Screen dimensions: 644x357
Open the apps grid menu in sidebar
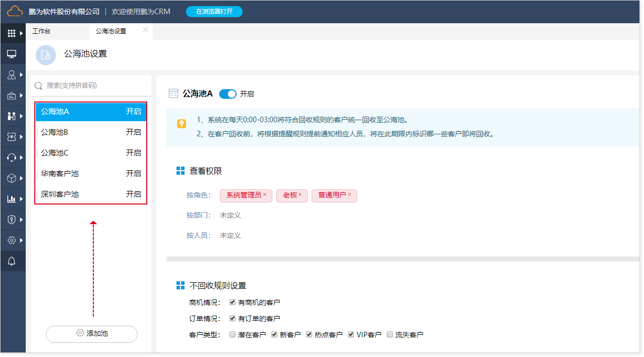tap(12, 33)
